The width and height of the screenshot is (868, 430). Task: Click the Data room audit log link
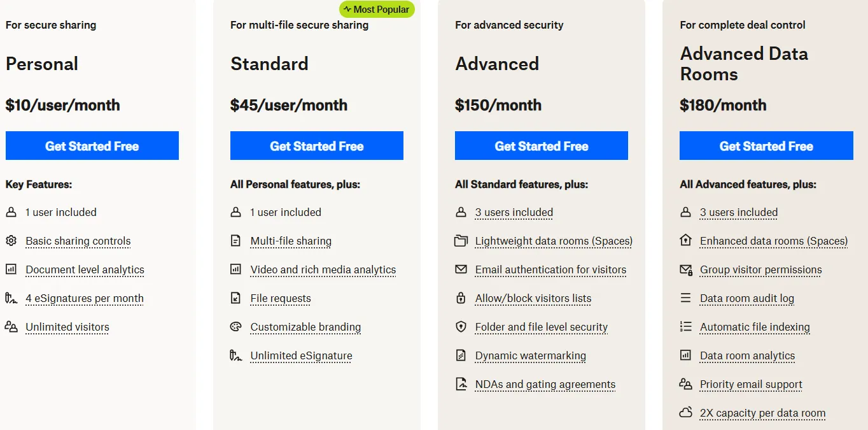point(747,298)
